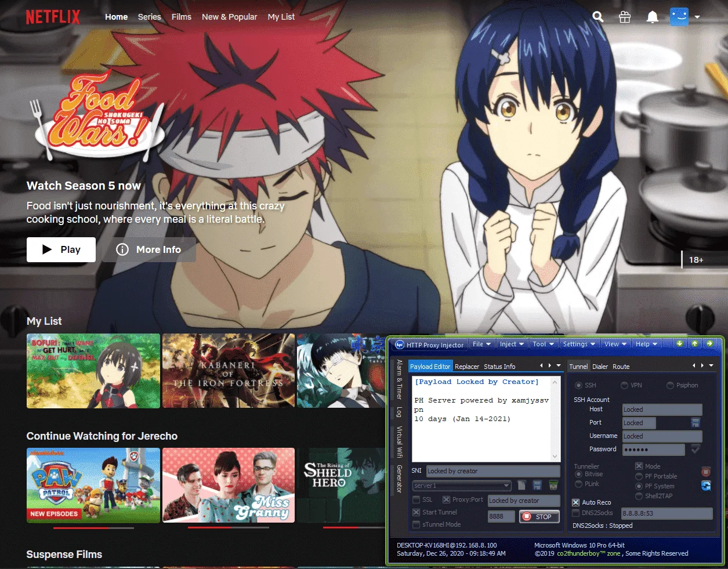Screen dimensions: 728x569
Task: Expand the Netflix profile menu arrow
Action: click(697, 17)
